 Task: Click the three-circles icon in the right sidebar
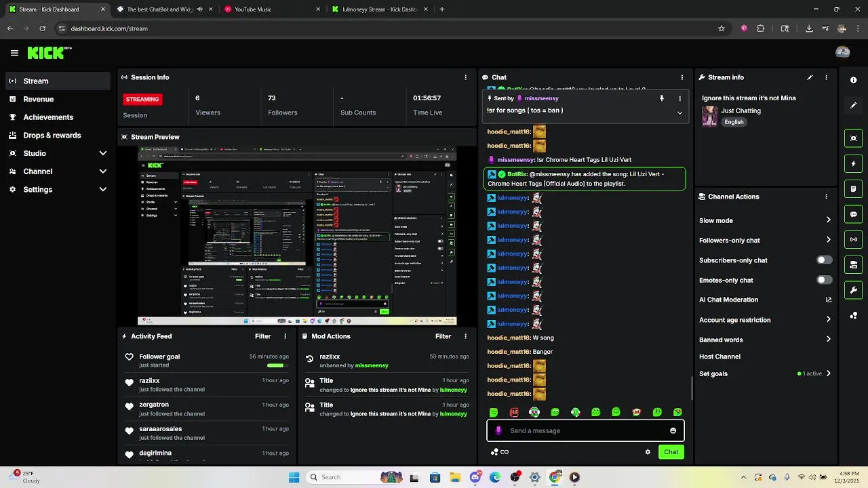click(x=853, y=316)
